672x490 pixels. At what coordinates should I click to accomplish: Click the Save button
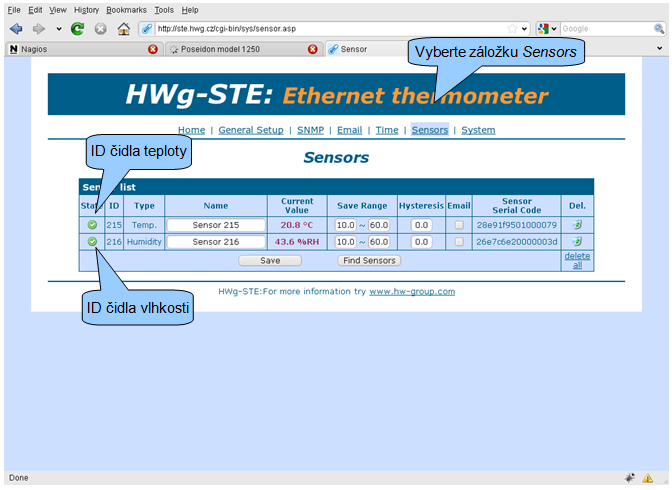click(x=270, y=260)
